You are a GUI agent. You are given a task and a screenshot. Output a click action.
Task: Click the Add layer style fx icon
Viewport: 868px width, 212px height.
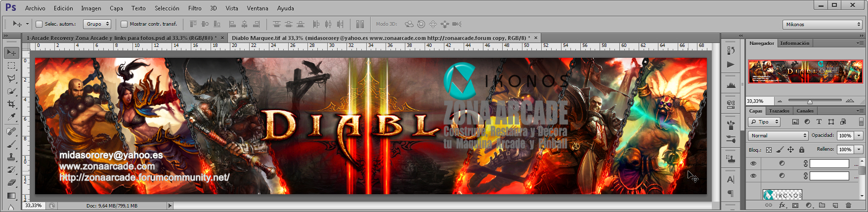click(782, 206)
